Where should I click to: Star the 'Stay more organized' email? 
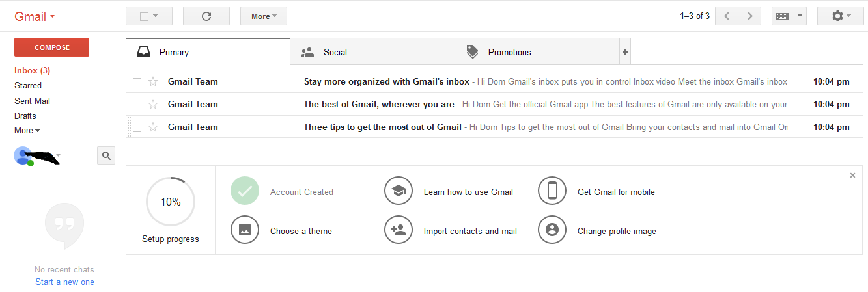153,82
